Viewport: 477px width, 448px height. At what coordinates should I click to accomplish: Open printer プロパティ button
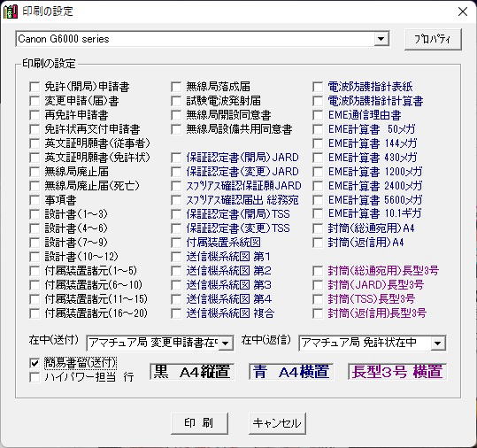[433, 39]
